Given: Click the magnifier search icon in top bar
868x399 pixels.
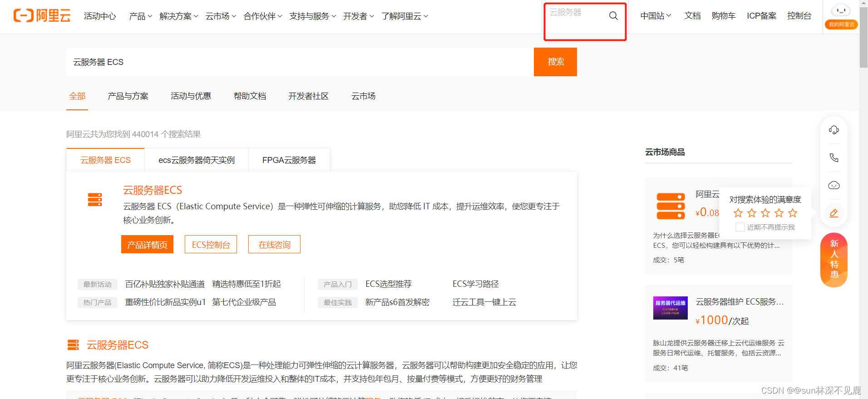Looking at the screenshot, I should 613,16.
